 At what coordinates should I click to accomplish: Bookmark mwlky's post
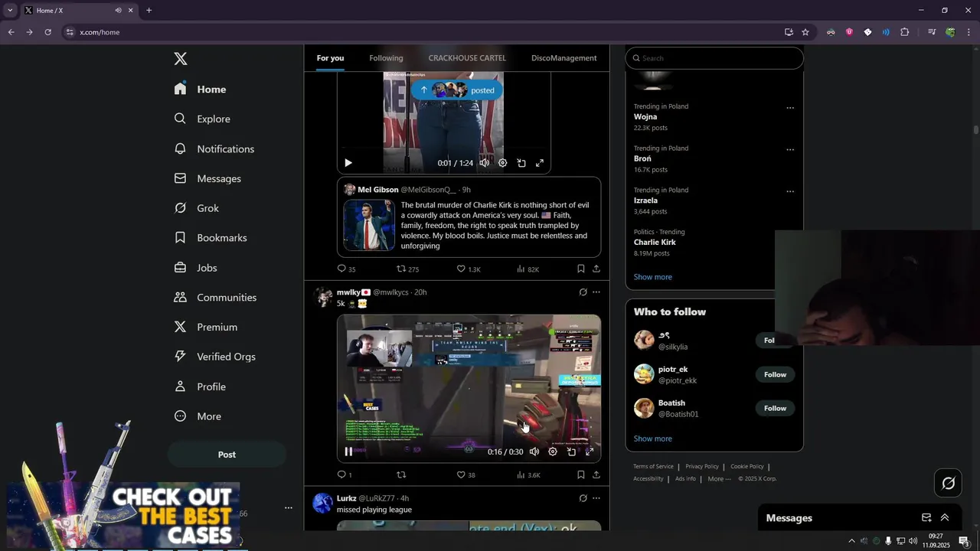click(x=581, y=474)
